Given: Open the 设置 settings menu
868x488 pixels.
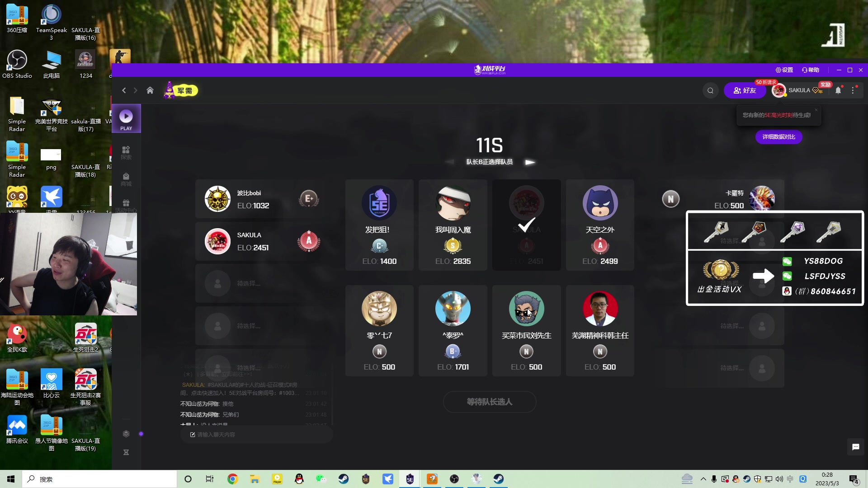Looking at the screenshot, I should [784, 70].
